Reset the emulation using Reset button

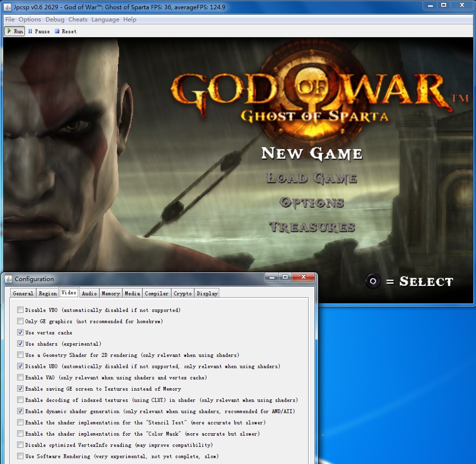pyautogui.click(x=66, y=31)
